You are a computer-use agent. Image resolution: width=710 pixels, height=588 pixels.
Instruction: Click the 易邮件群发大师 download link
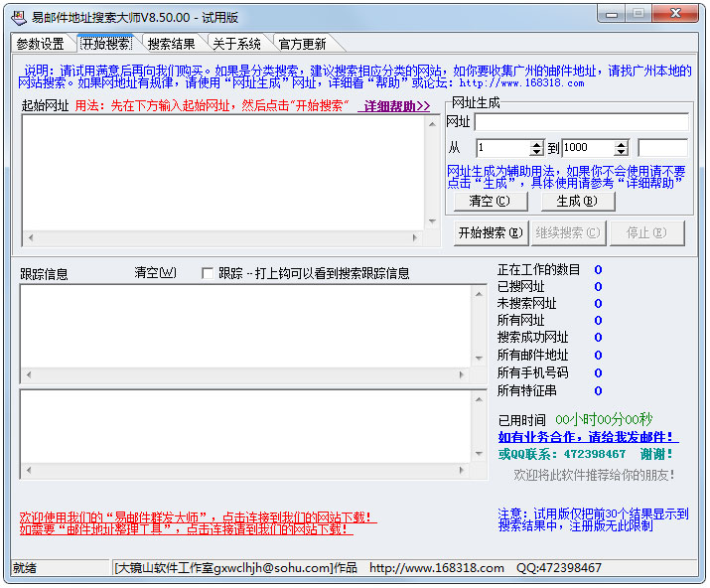click(198, 516)
